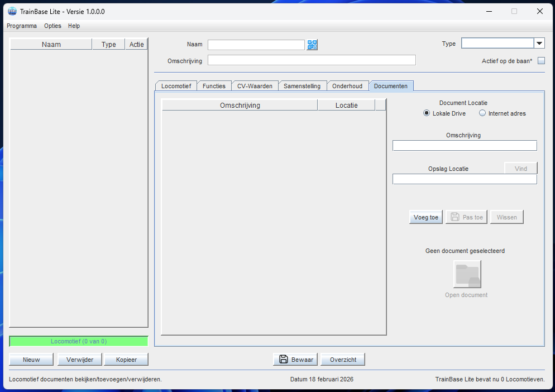Screen dimensions: 555x392
Task: Click the Nieuw button
Action: [31, 360]
